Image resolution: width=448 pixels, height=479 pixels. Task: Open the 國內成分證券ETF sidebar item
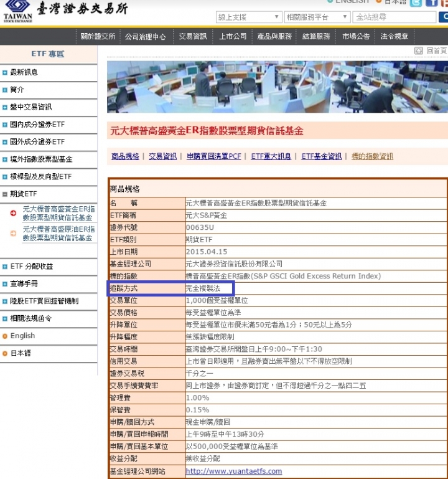pyautogui.click(x=37, y=125)
